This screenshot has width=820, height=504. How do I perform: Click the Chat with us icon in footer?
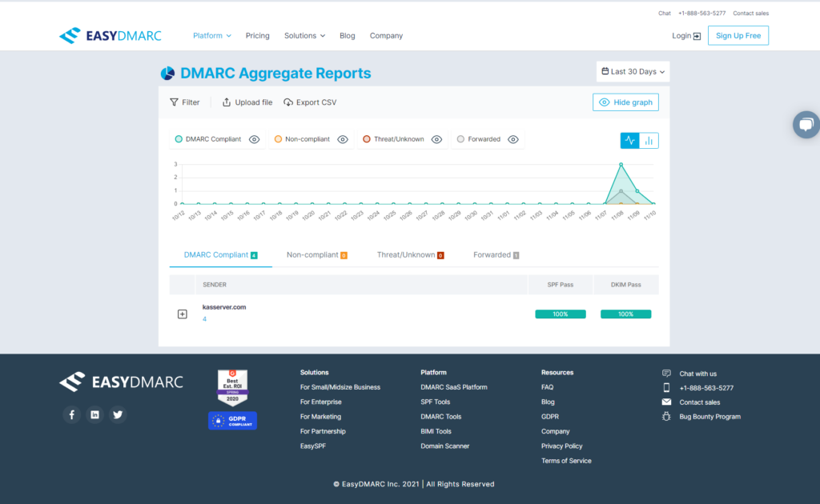pos(666,374)
